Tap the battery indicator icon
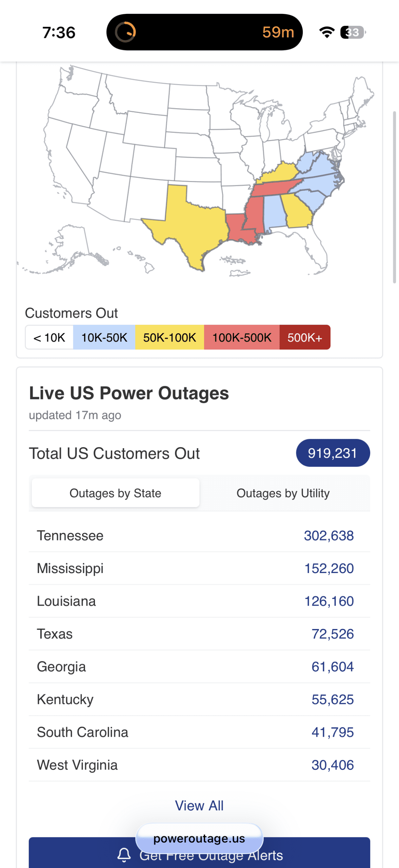Screen dimensions: 399x868 click(353, 32)
